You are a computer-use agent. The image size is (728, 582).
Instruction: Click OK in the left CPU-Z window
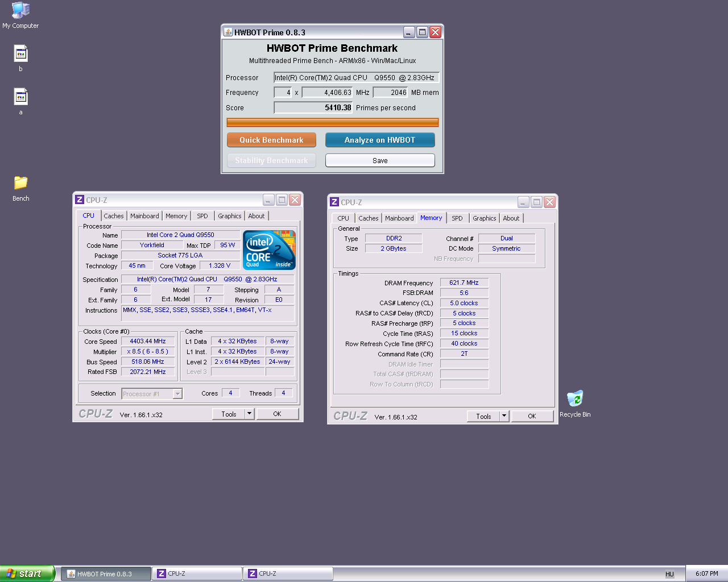click(277, 414)
